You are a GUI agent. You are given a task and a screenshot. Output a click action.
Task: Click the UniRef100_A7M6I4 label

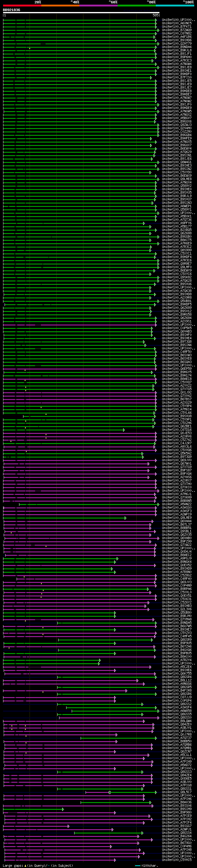click(177, 410)
